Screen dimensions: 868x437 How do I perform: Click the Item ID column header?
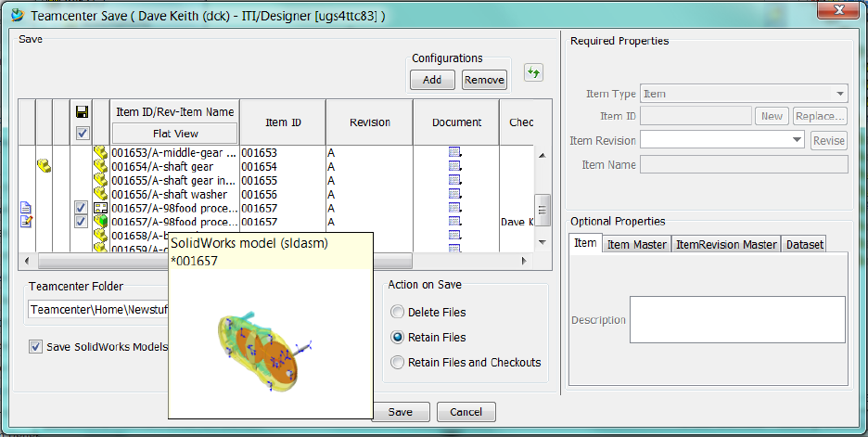tap(284, 122)
